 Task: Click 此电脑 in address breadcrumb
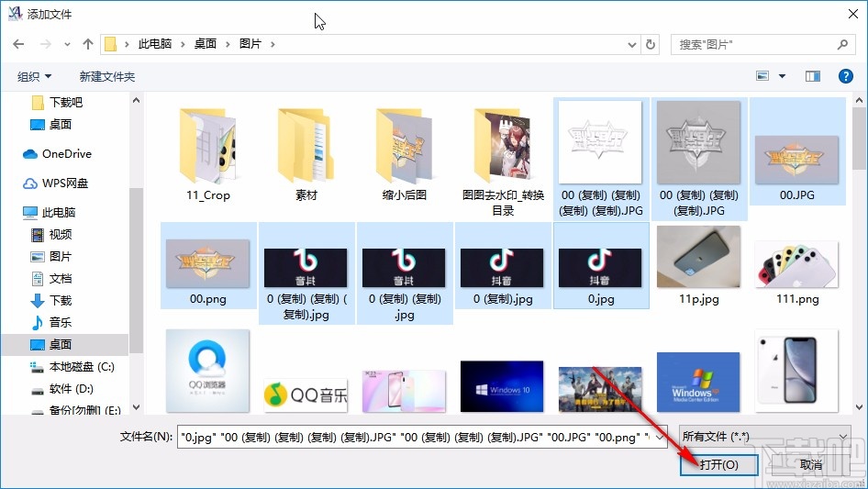154,44
